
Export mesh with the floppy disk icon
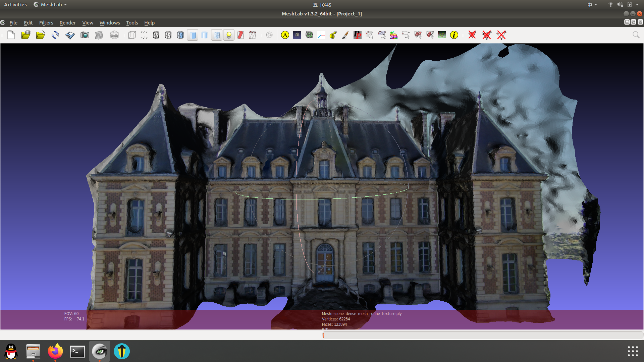[x=70, y=35]
